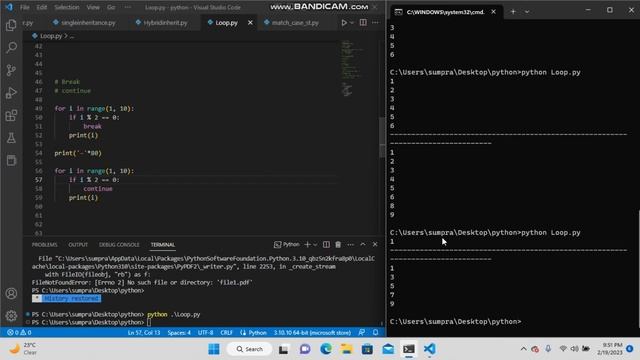Change indentation via Spaces: 4
Viewport: 640px width, 360px height.
click(179, 333)
